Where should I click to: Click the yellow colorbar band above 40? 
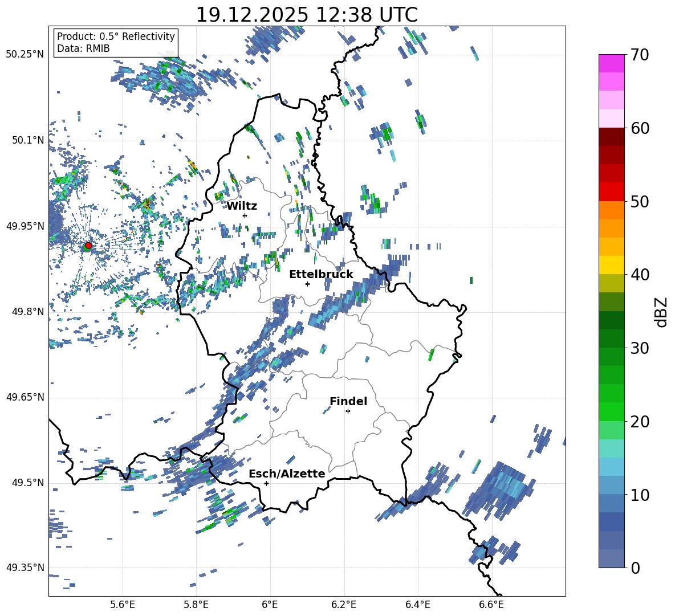pos(612,265)
